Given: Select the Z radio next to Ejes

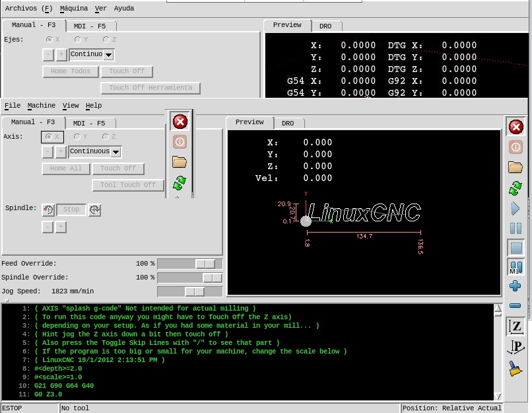Looking at the screenshot, I should (110, 40).
